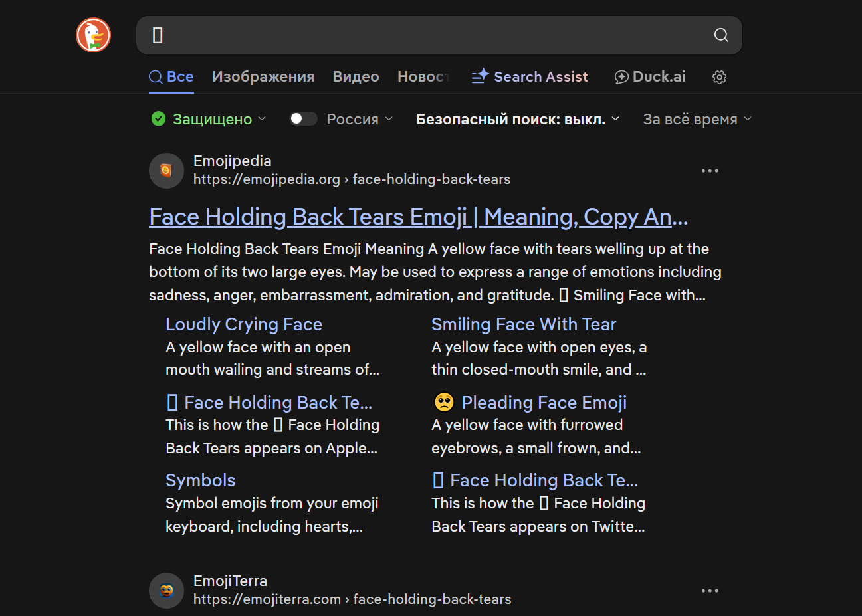Open the EmojiTerra result's three-dot menu
This screenshot has width=862, height=616.
point(710,591)
